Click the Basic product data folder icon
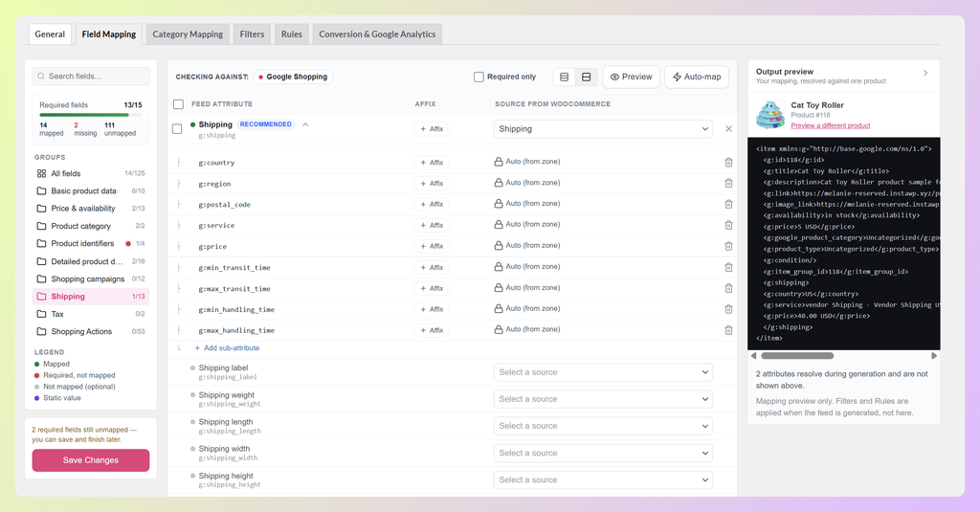980x512 pixels. [41, 190]
